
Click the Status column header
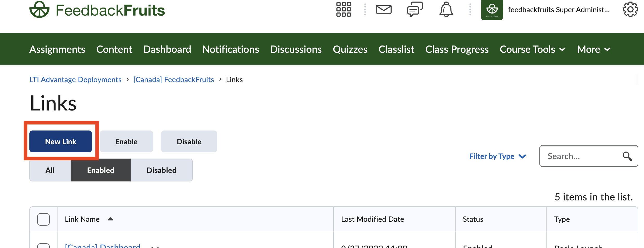click(x=473, y=219)
